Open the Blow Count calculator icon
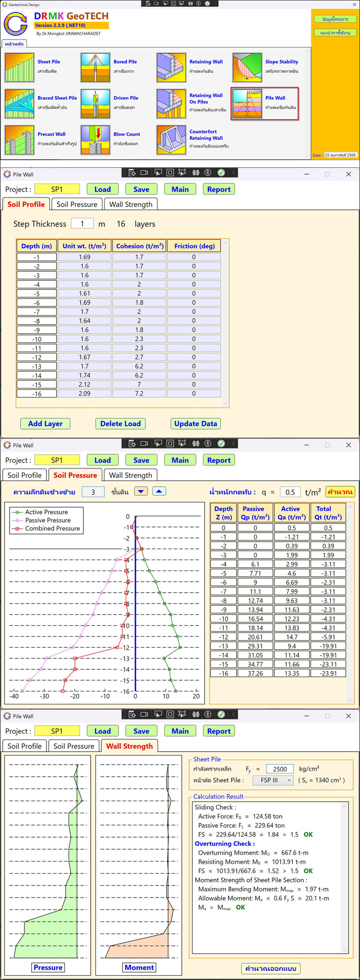 tap(96, 140)
